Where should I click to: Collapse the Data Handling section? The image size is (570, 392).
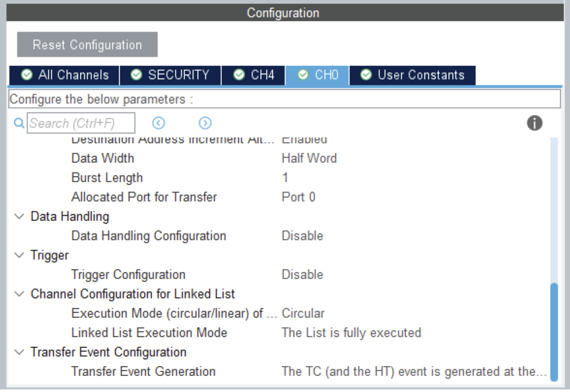[19, 216]
